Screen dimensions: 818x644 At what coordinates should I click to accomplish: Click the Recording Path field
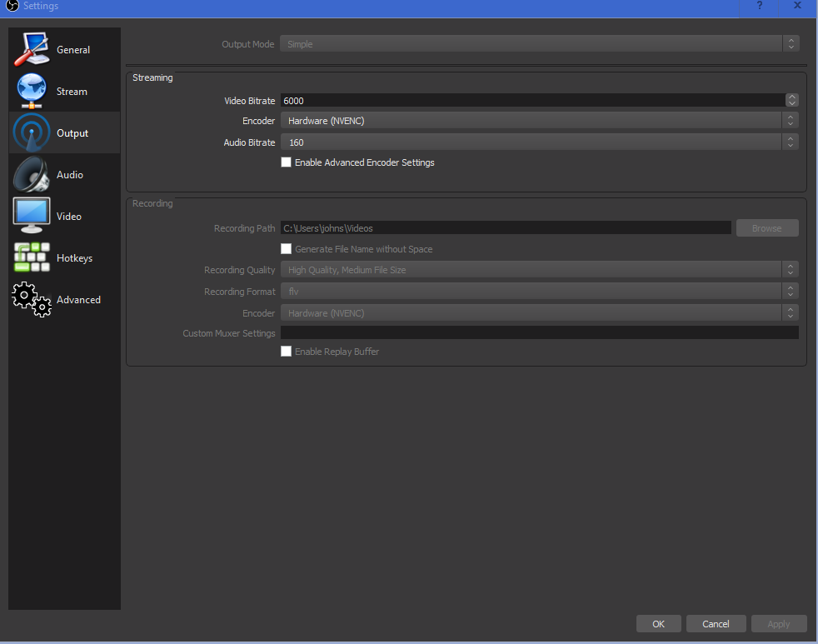click(x=506, y=228)
